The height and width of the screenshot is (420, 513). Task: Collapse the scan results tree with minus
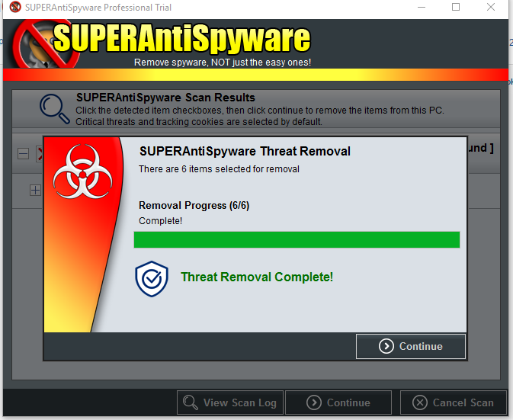pos(23,153)
